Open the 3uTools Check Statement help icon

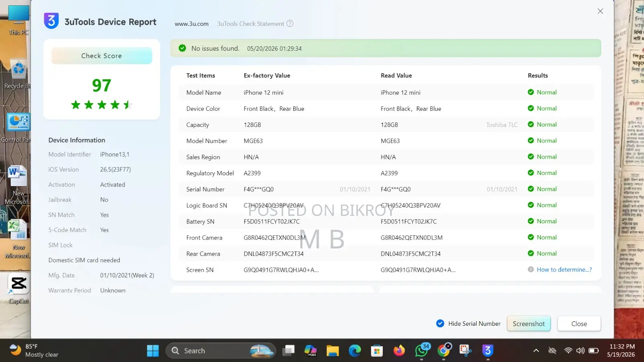pyautogui.click(x=290, y=24)
